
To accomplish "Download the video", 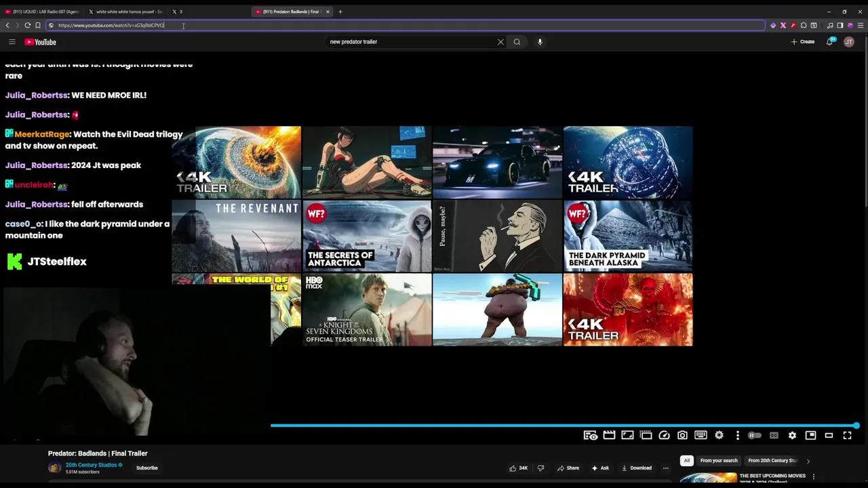I will click(637, 468).
